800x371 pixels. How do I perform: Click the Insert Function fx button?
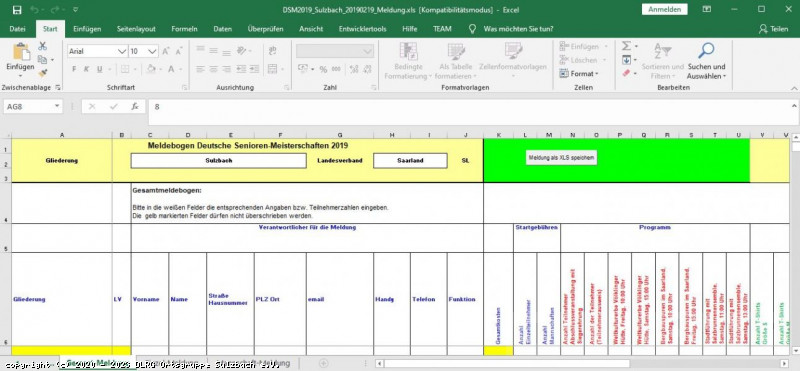coord(135,106)
